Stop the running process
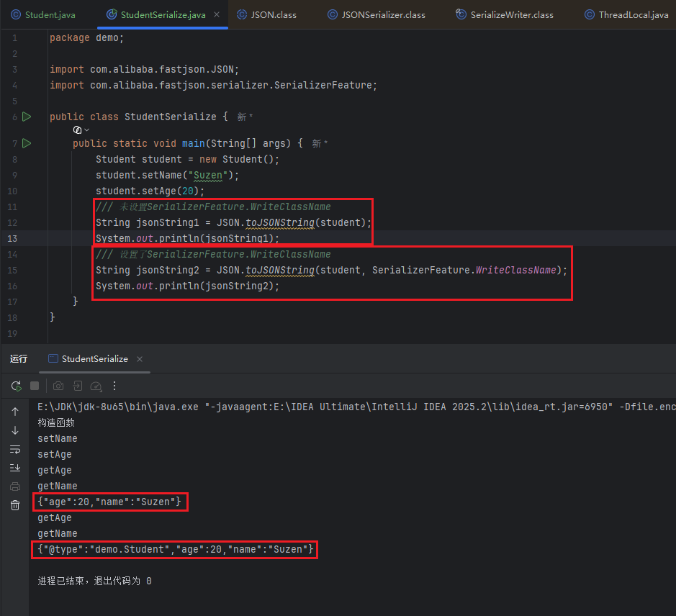The image size is (676, 616). tap(35, 386)
